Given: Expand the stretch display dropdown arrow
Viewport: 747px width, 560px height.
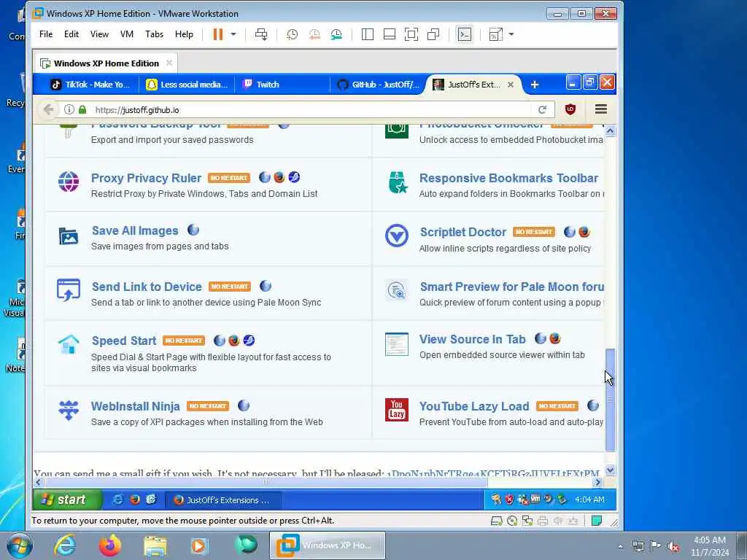Looking at the screenshot, I should 511,34.
